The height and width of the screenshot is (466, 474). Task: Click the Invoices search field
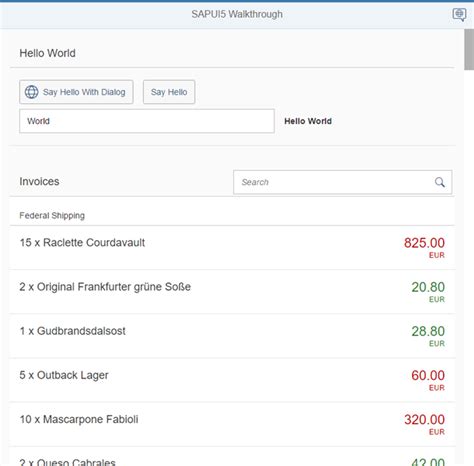343,182
